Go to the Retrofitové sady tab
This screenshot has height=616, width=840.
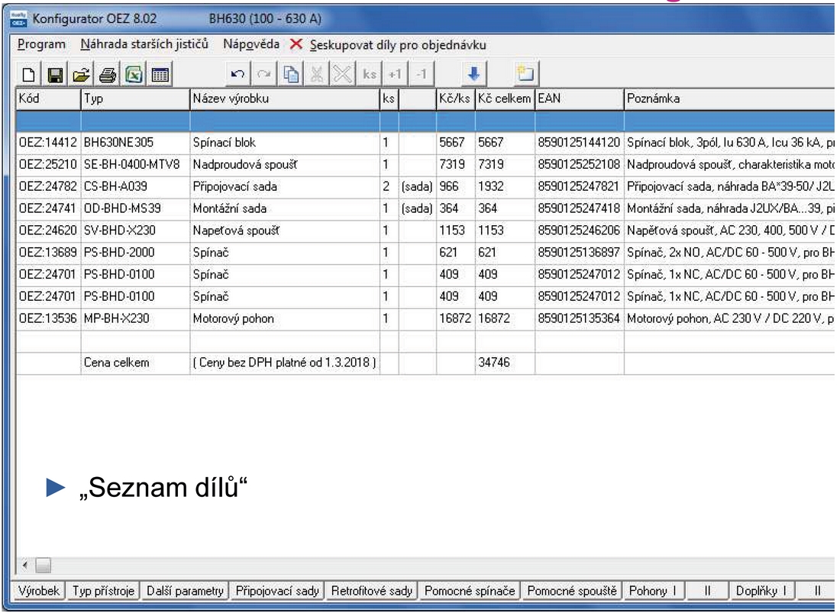[x=372, y=591]
